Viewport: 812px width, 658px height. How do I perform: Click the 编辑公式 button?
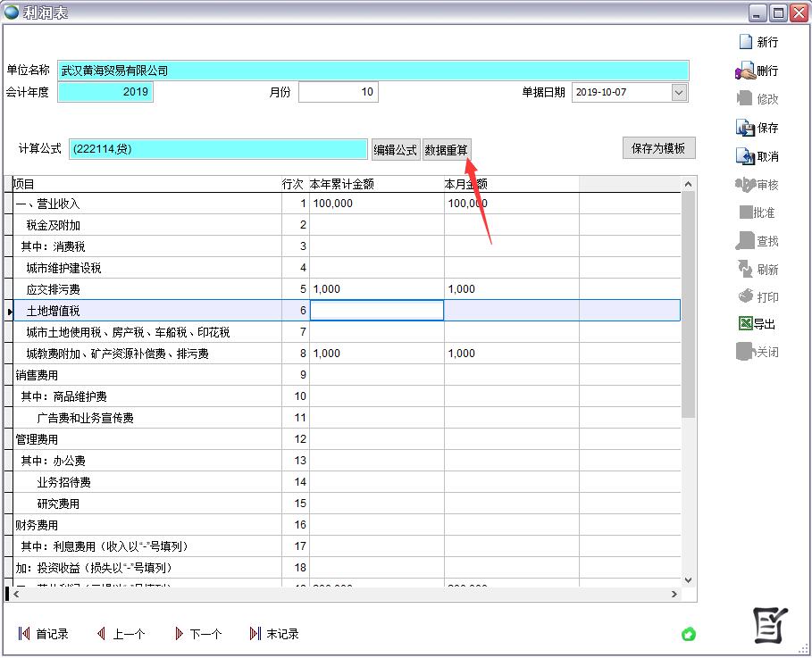click(x=395, y=150)
